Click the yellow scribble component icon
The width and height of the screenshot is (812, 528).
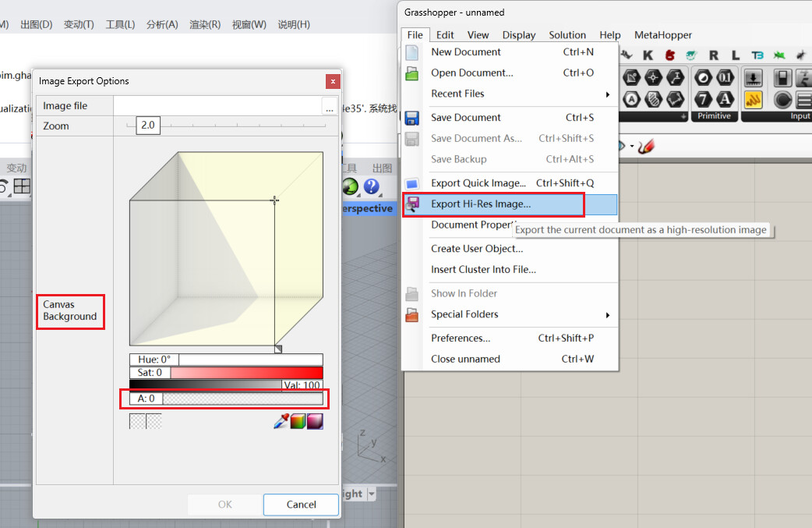click(753, 99)
